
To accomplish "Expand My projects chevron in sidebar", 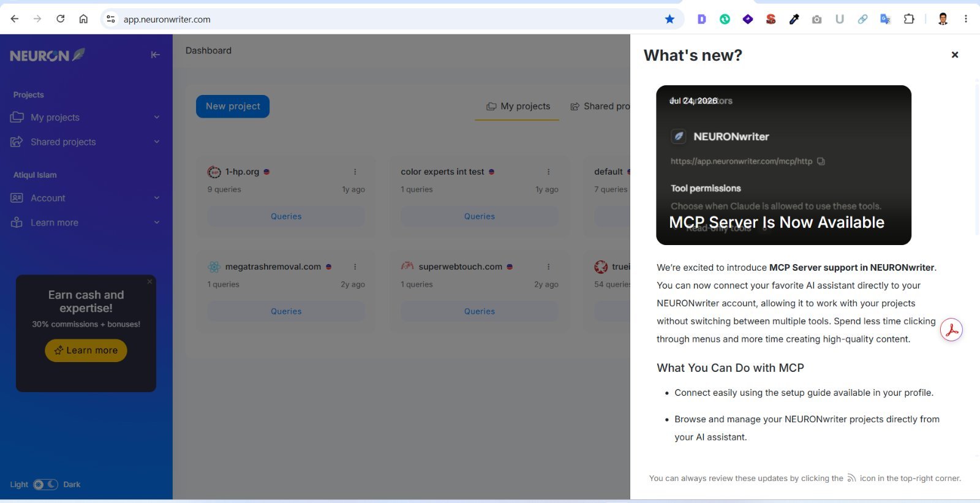I will 157,117.
